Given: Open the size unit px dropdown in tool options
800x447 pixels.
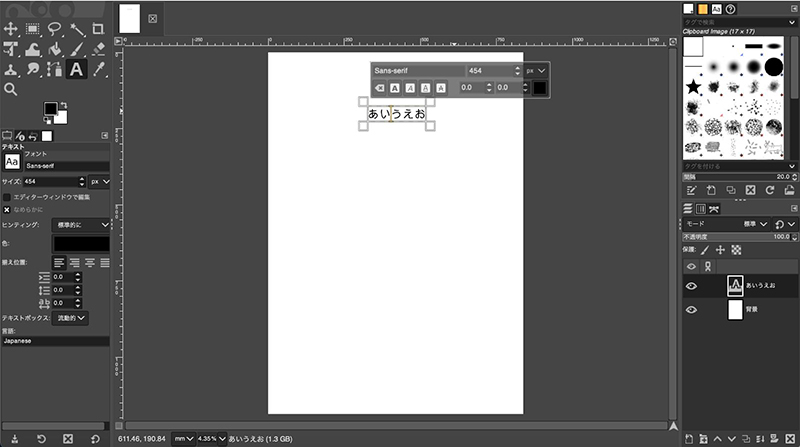Looking at the screenshot, I should pos(99,182).
